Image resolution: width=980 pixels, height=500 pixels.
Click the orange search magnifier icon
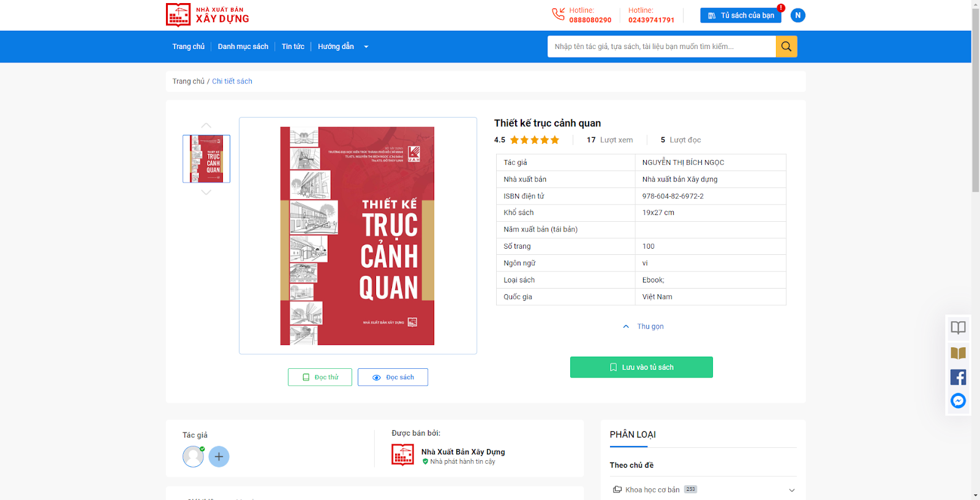pos(786,47)
